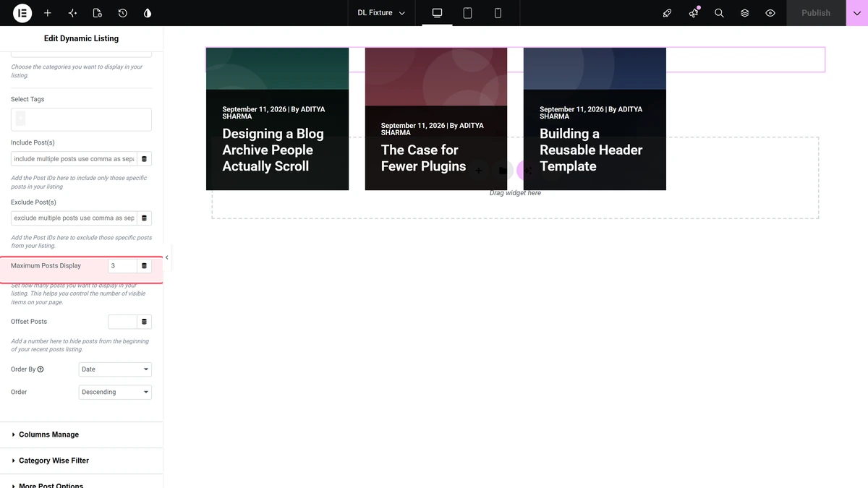Open the Order By dropdown
The image size is (868, 488).
click(x=115, y=369)
